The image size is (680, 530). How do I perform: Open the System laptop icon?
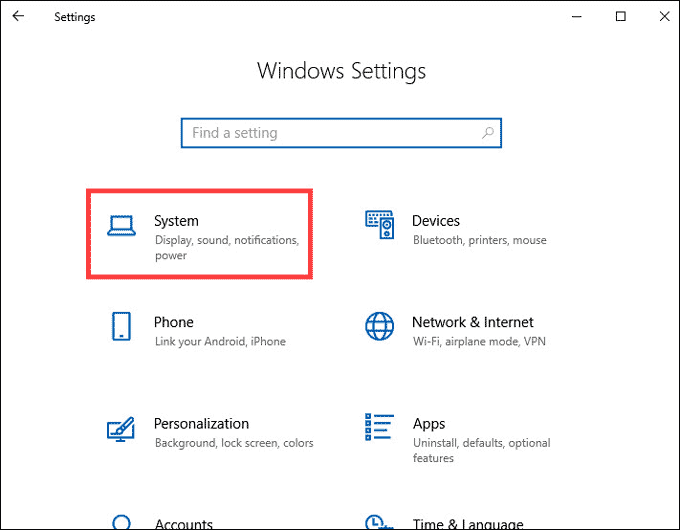pos(121,226)
